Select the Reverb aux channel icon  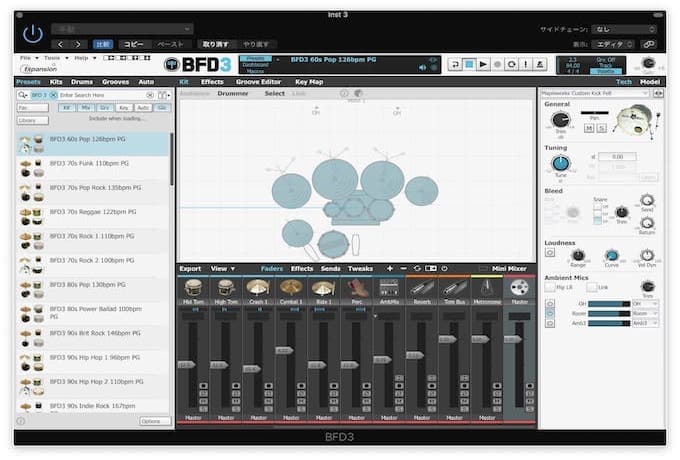[x=419, y=287]
